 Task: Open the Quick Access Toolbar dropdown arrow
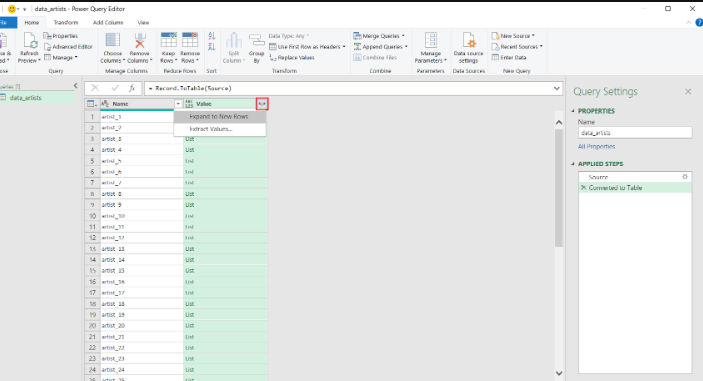point(24,9)
